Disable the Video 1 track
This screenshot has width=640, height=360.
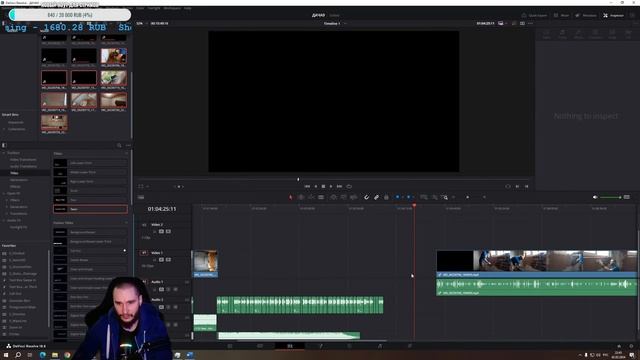click(x=168, y=260)
